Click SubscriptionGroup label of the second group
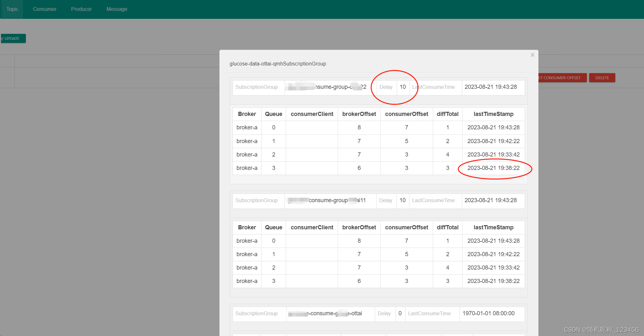 256,200
